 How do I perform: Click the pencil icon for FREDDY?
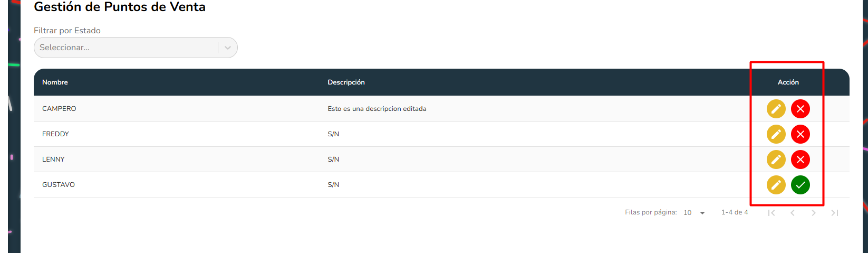[x=776, y=134]
